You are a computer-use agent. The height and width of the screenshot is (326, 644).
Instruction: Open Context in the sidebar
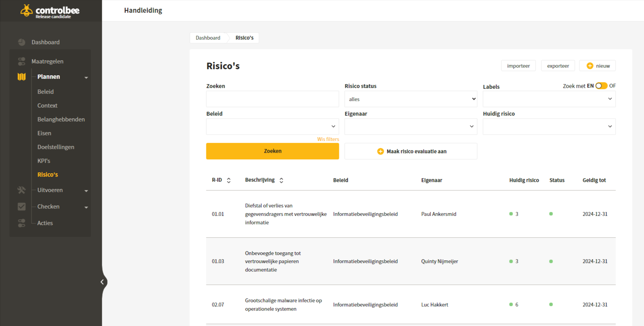[47, 106]
